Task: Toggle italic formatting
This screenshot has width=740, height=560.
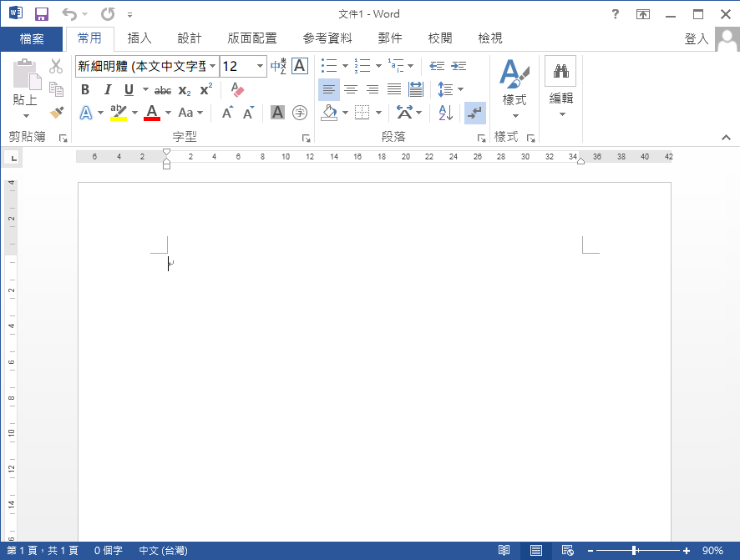Action: pyautogui.click(x=108, y=89)
